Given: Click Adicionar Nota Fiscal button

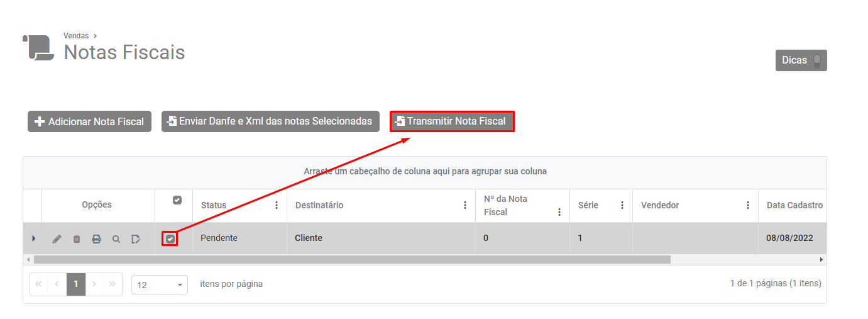Looking at the screenshot, I should click(89, 121).
